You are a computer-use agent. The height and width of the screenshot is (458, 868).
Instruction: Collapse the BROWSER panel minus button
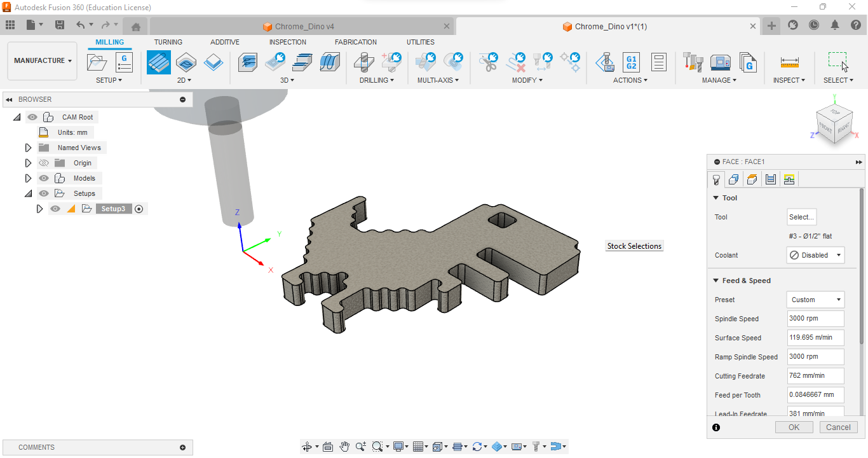coord(183,99)
